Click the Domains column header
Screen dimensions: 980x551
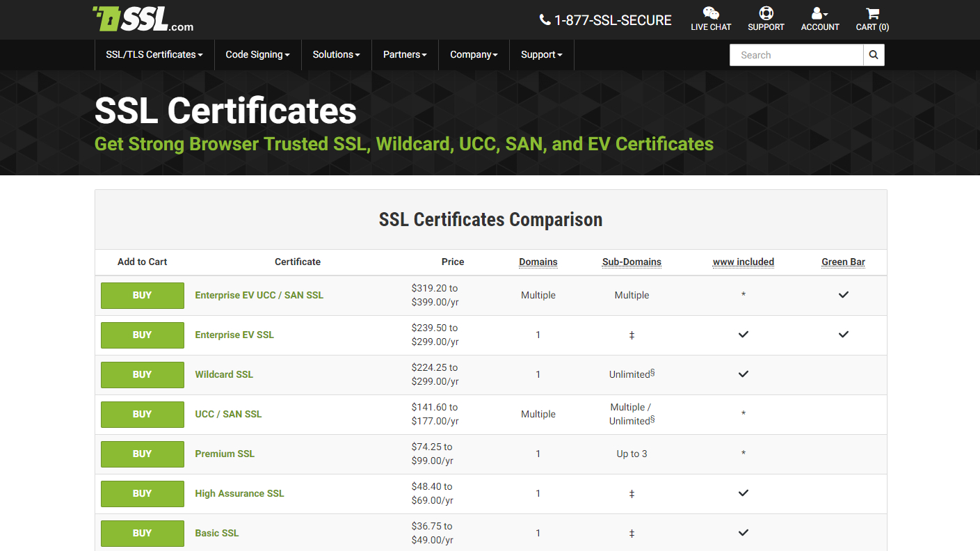point(538,262)
